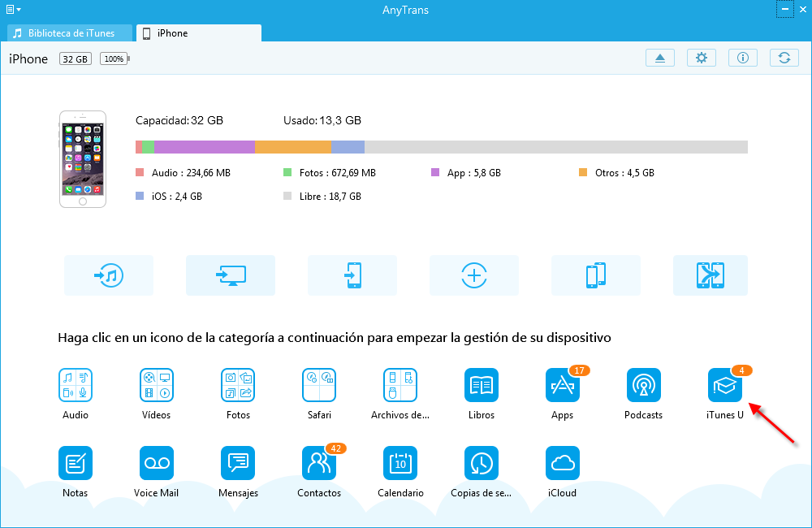Click the App : 5,8 GB legend entry
The image size is (812, 528).
466,173
